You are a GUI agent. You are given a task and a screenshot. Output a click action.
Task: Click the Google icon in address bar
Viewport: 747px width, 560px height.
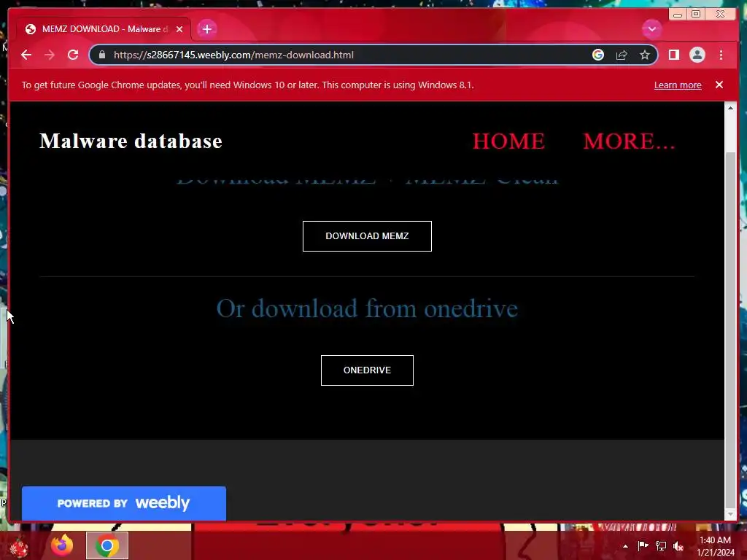[x=598, y=55]
